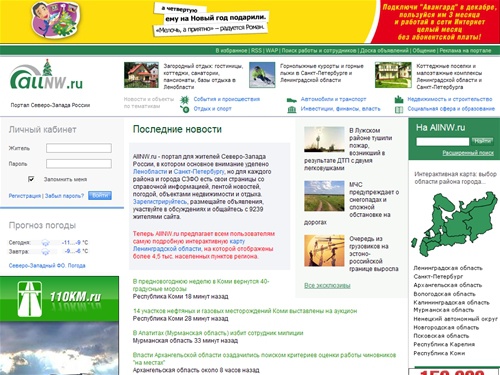
Task: Click the recreation and sport category icon
Action: pyautogui.click(x=185, y=109)
